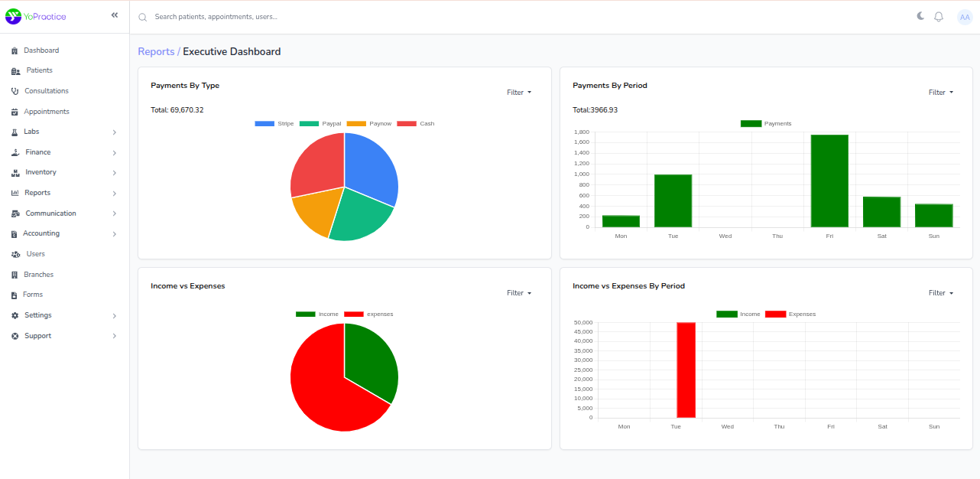Toggle dark mode with the moon icon

(x=919, y=16)
